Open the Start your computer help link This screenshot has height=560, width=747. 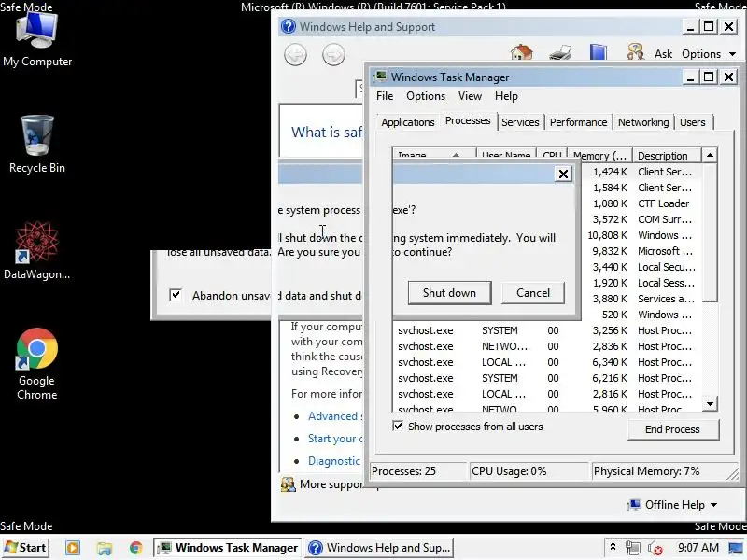335,439
